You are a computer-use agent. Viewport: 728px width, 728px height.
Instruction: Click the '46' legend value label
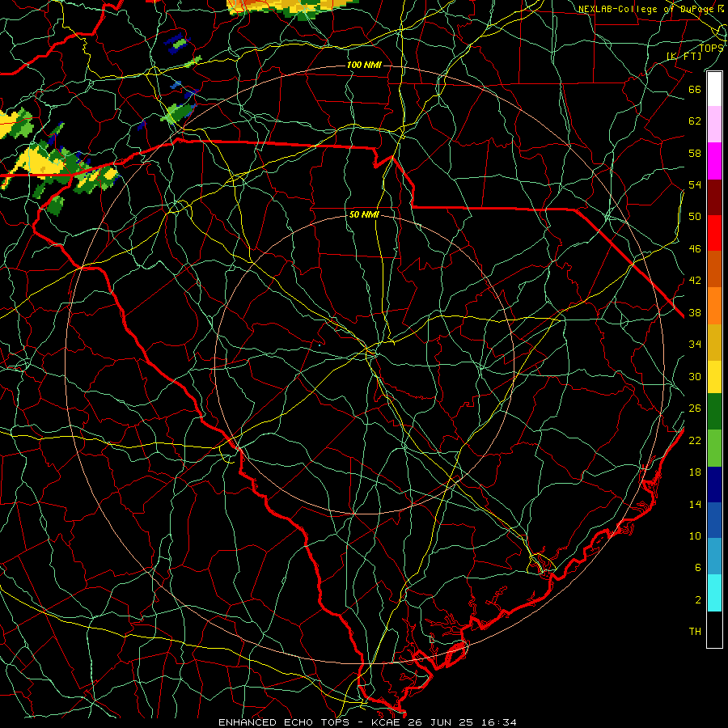click(695, 248)
